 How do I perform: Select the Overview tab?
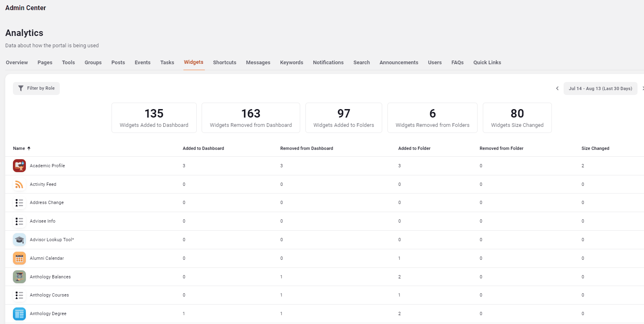click(17, 63)
